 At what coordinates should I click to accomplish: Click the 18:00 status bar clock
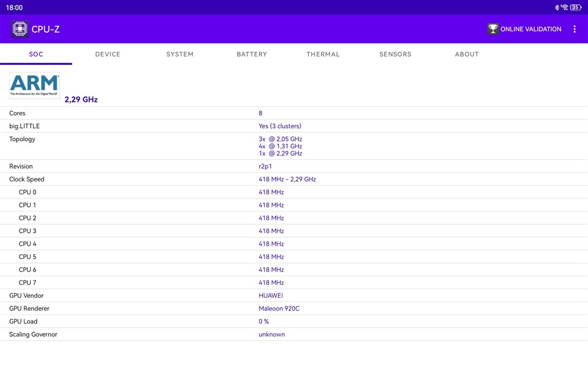[x=14, y=7]
